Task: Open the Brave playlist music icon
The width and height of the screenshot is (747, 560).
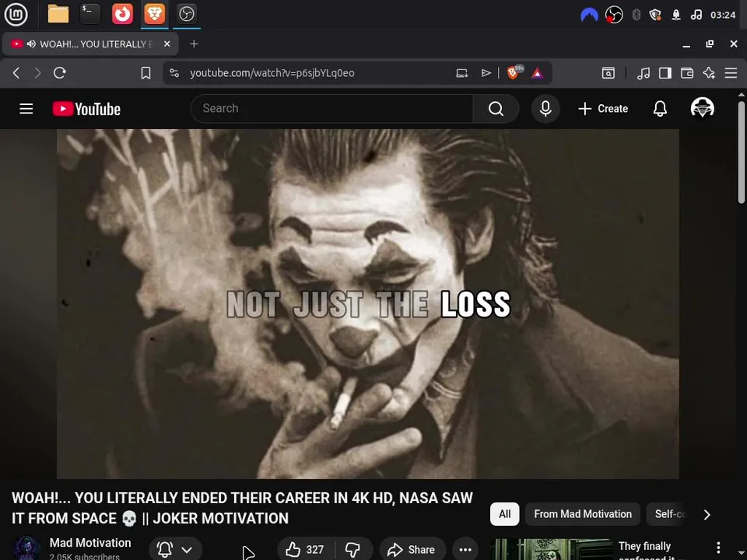Action: [644, 73]
